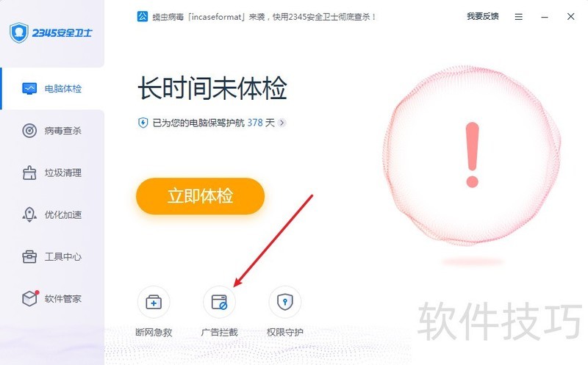
Task: Start scan with 立即体检 button
Action: 200,196
